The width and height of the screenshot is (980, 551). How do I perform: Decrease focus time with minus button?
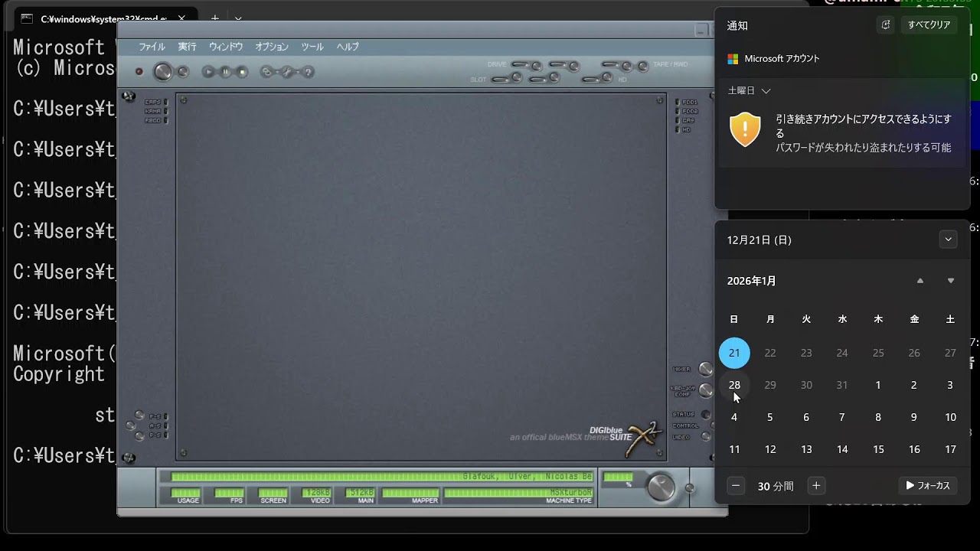tap(736, 486)
